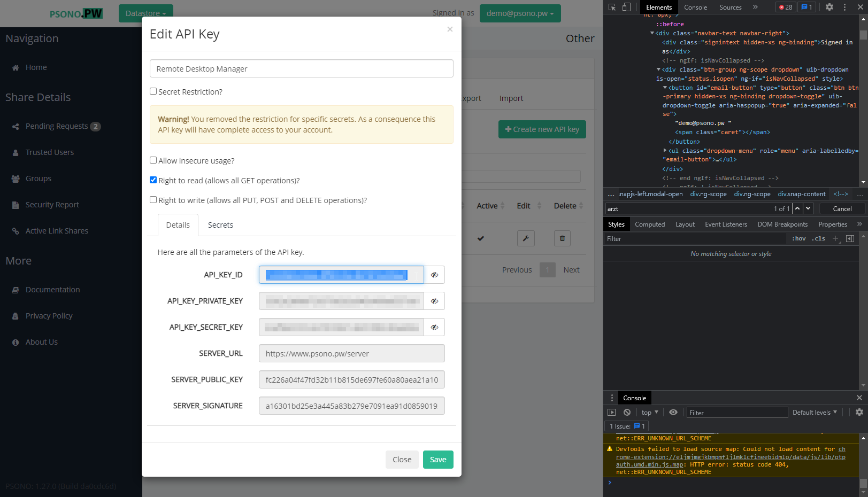Screen dimensions: 868x497
Task: Show the console sidebar panel icon
Action: pyautogui.click(x=612, y=412)
